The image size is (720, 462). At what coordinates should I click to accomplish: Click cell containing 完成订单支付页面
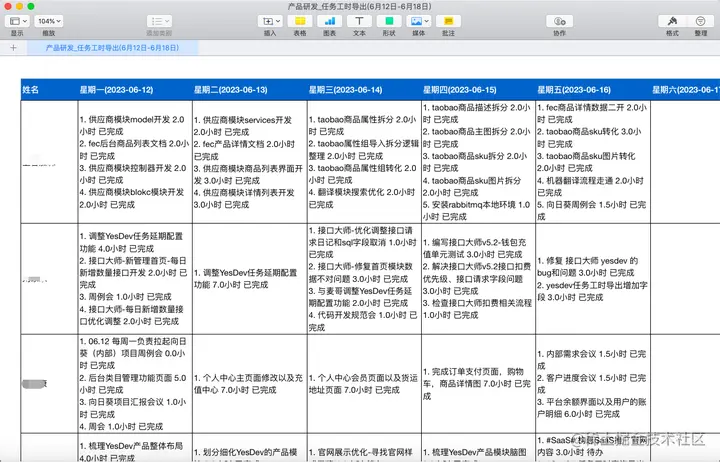pos(478,383)
